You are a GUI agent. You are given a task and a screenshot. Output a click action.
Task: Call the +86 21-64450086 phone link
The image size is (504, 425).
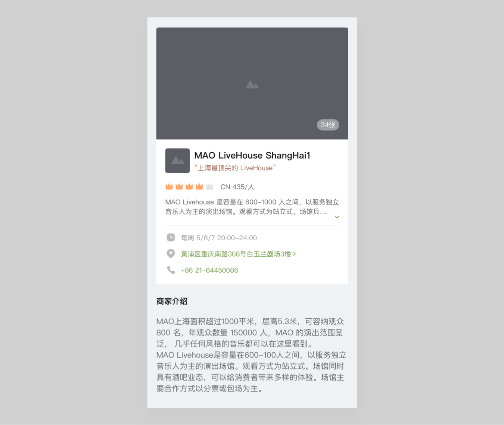point(209,270)
